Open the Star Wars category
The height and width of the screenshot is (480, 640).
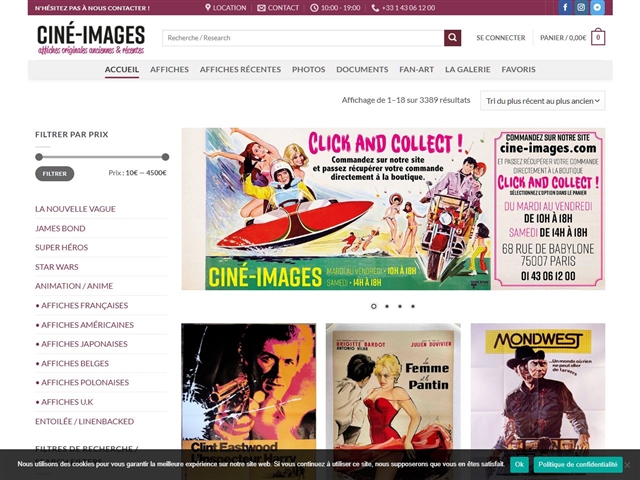pos(57,267)
